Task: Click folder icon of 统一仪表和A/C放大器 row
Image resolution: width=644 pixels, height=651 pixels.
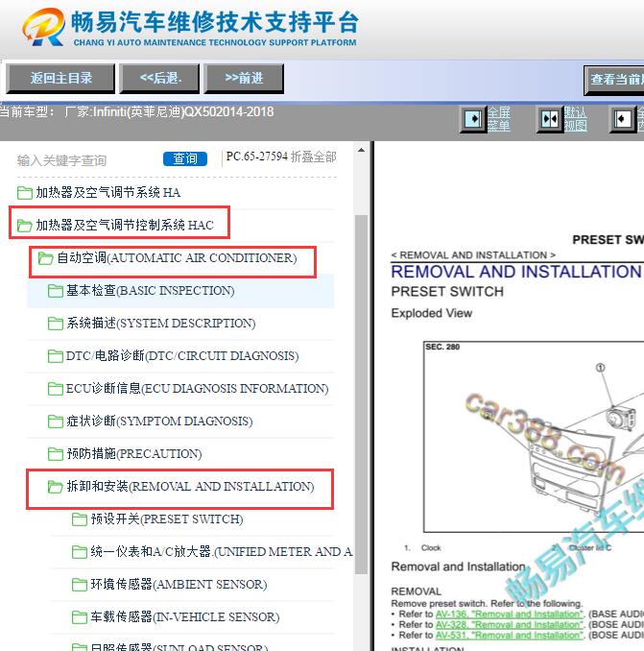Action: coord(80,552)
